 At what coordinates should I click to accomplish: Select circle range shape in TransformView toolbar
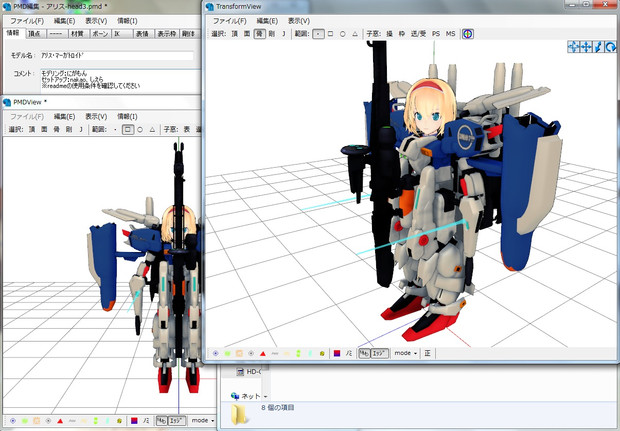tap(345, 33)
